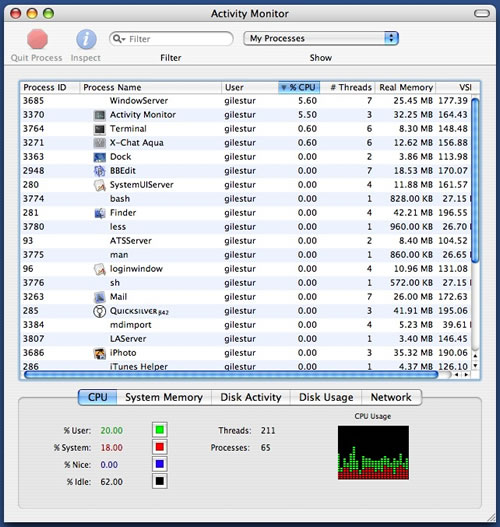Click Process ID 3370 cell
The height and width of the screenshot is (527, 500).
pos(34,115)
